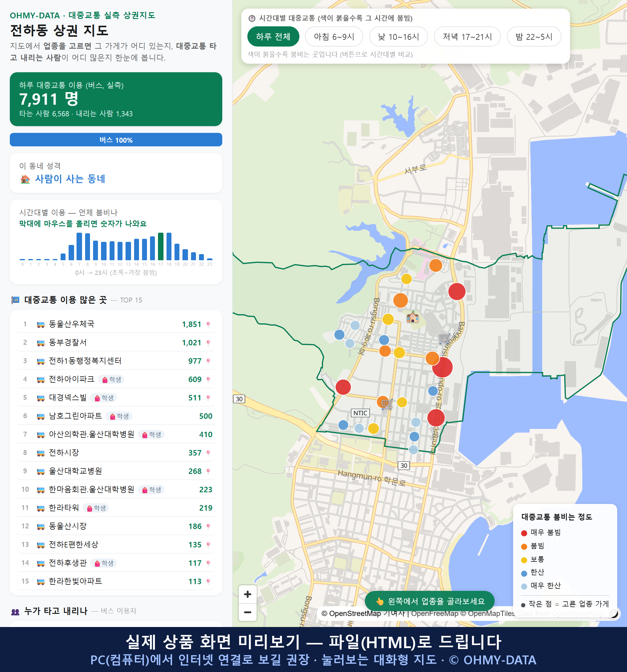Click the 버스 100% share bar

point(116,140)
